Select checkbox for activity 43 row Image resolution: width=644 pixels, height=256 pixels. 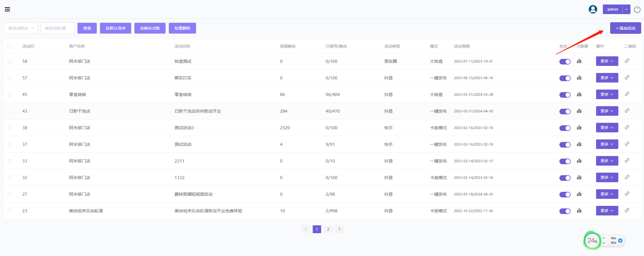tap(10, 111)
